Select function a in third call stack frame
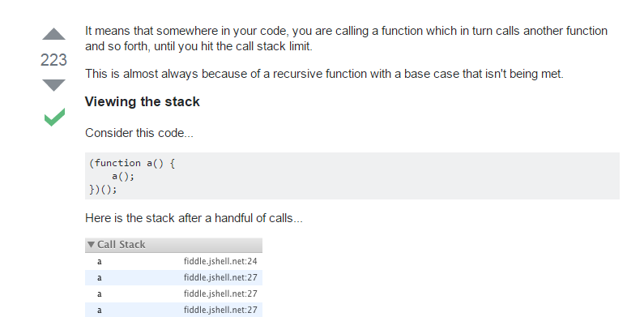This screenshot has width=644, height=317. [x=100, y=294]
